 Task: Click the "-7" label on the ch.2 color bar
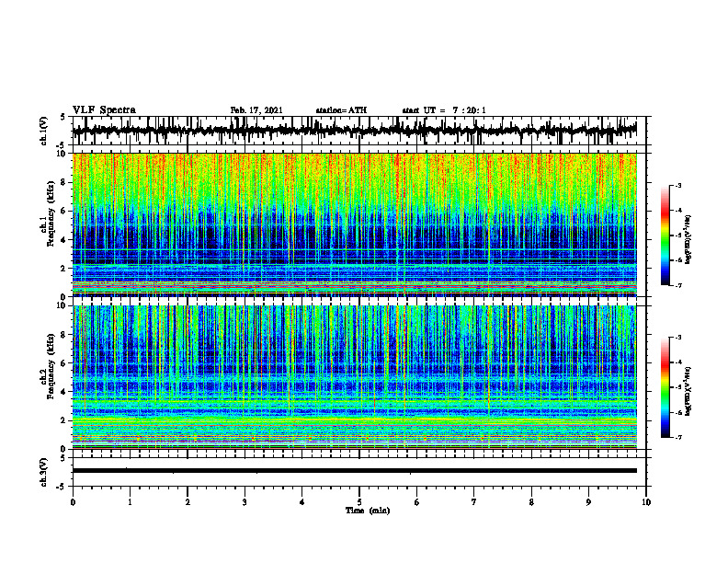coord(677,437)
